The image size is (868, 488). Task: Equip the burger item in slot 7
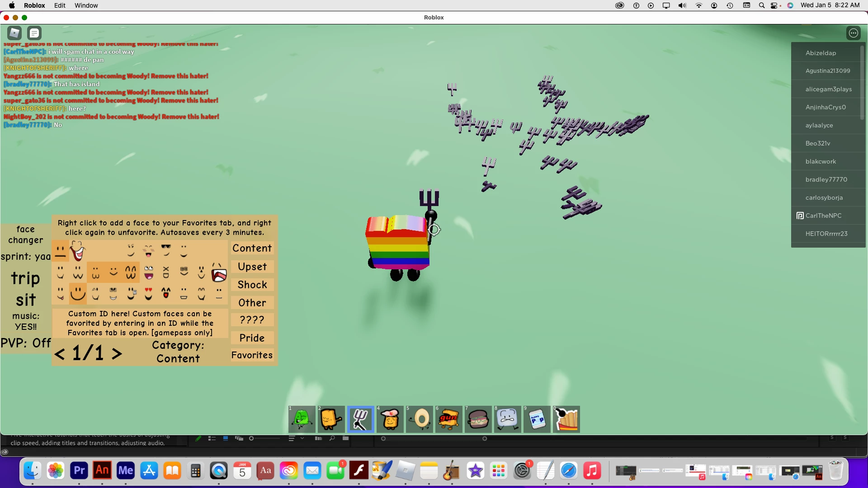pyautogui.click(x=478, y=419)
